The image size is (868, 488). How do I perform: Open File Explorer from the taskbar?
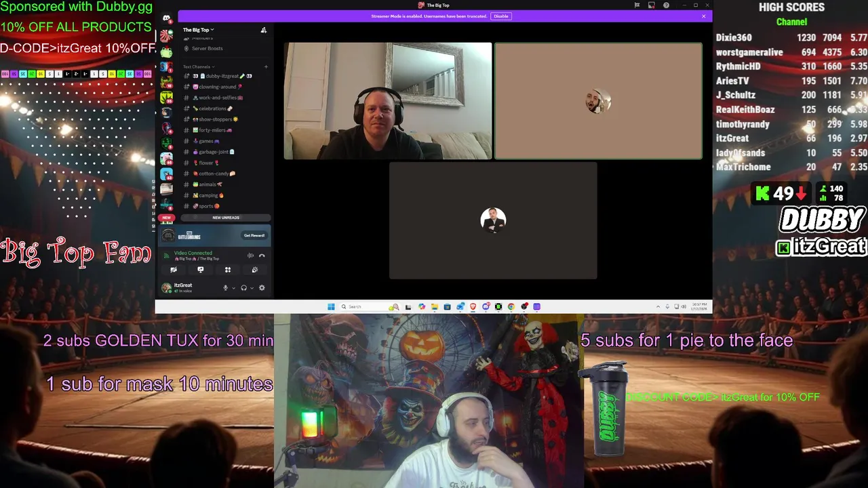(434, 306)
